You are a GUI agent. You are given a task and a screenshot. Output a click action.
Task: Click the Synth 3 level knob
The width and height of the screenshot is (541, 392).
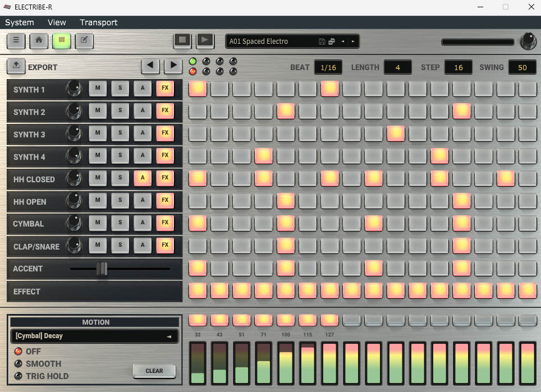74,133
